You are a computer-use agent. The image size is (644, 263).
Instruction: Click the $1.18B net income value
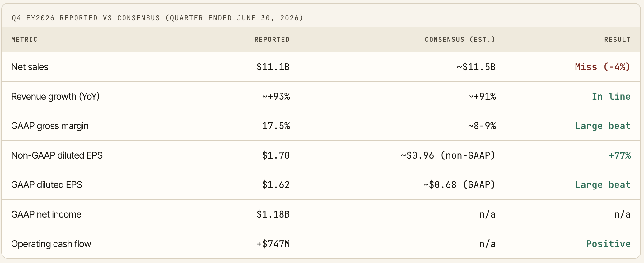[x=273, y=214]
